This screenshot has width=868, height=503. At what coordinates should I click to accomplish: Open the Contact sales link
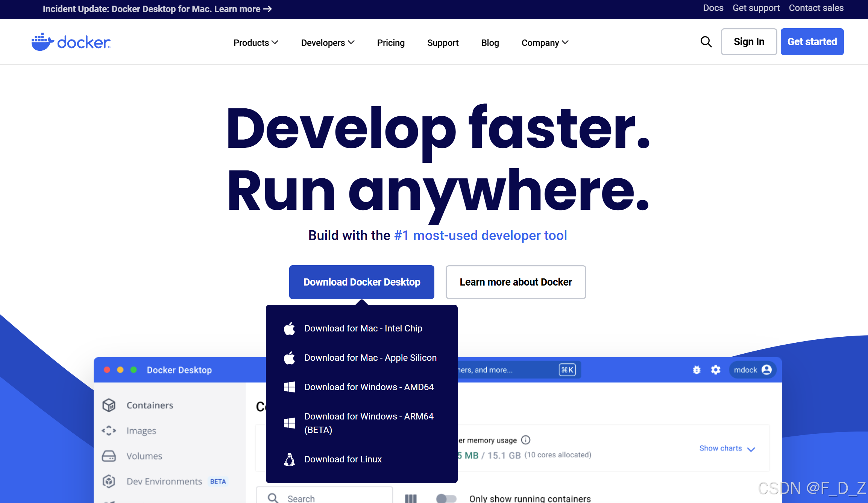coord(816,8)
